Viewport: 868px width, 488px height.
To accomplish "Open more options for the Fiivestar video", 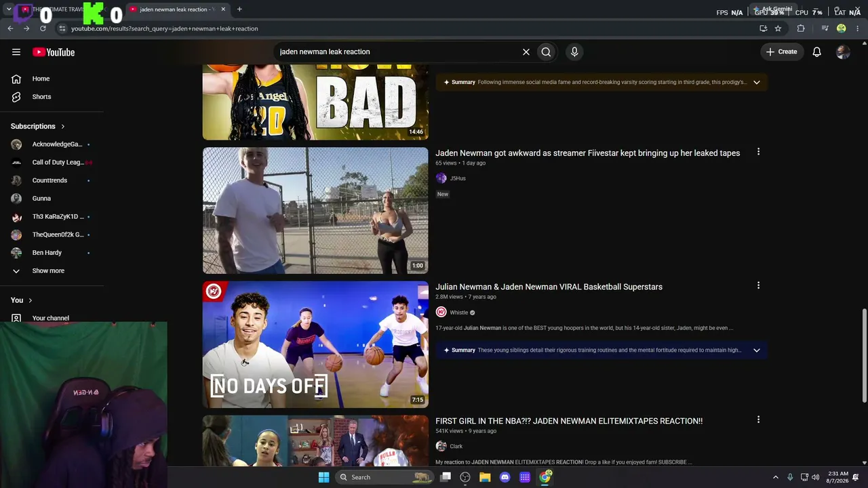I will 758,152.
